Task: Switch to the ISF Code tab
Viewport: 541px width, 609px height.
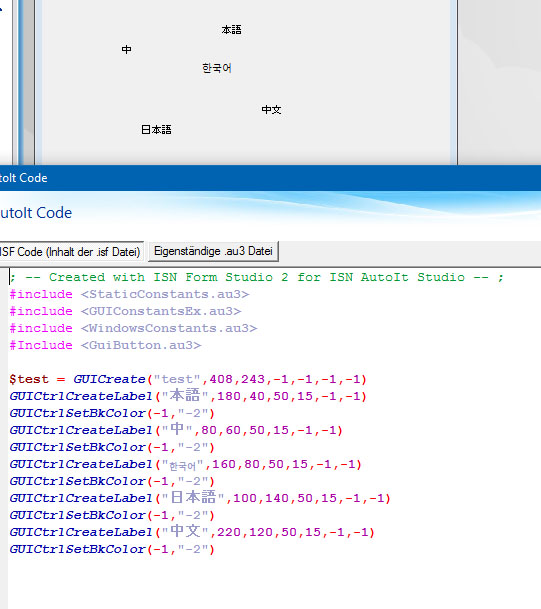Action: tap(70, 252)
